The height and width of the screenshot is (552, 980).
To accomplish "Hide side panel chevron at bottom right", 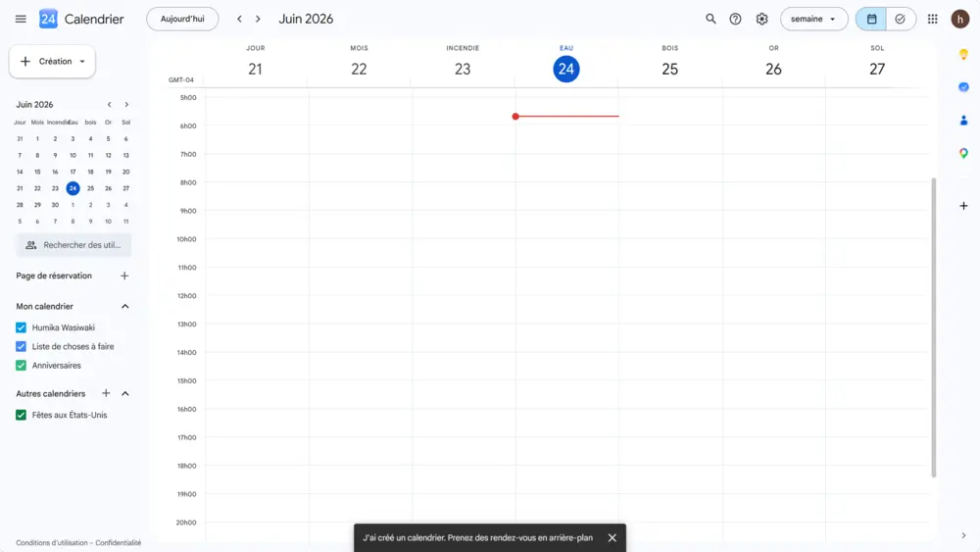I will [x=963, y=535].
